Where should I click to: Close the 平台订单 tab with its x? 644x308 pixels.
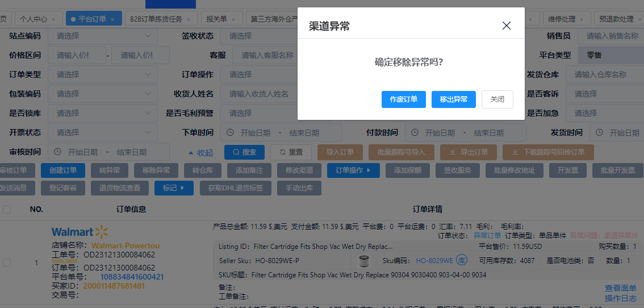coord(112,19)
